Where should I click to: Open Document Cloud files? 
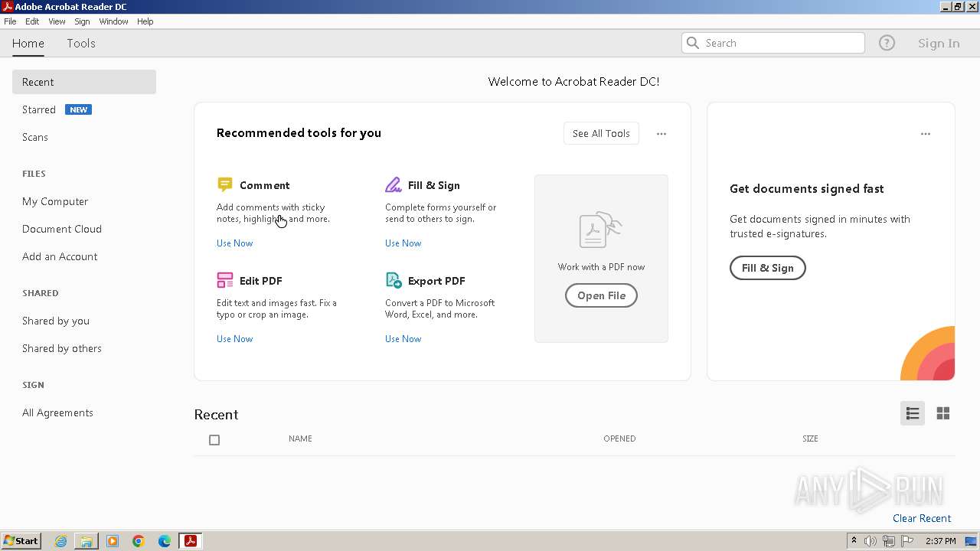[x=62, y=229]
